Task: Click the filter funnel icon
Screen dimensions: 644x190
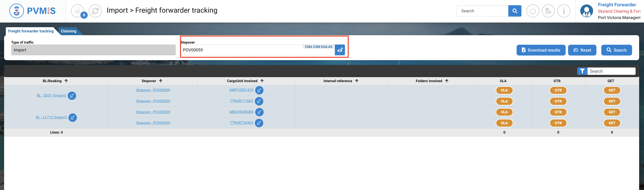Action: (582, 71)
